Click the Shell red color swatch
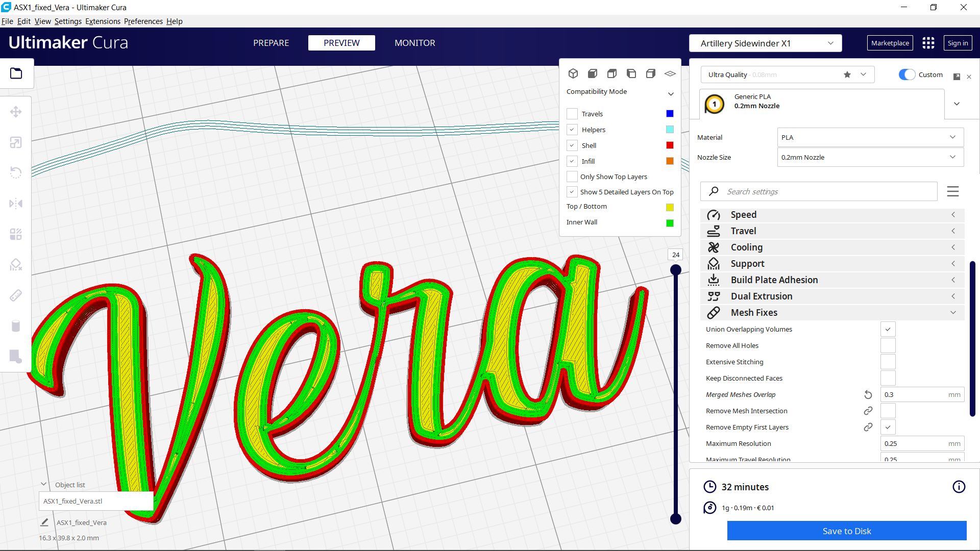980x551 pixels. (669, 145)
